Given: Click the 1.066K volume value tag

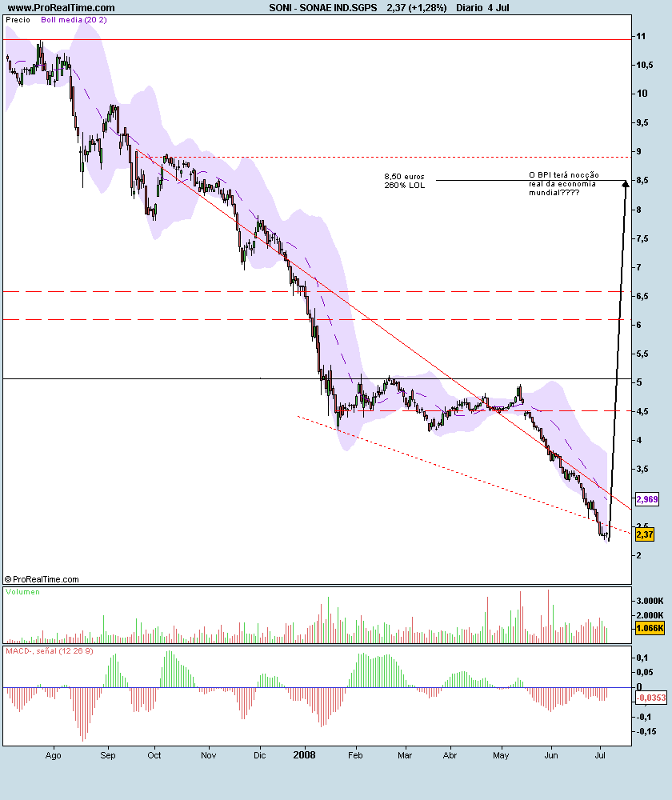Looking at the screenshot, I should click(x=650, y=628).
